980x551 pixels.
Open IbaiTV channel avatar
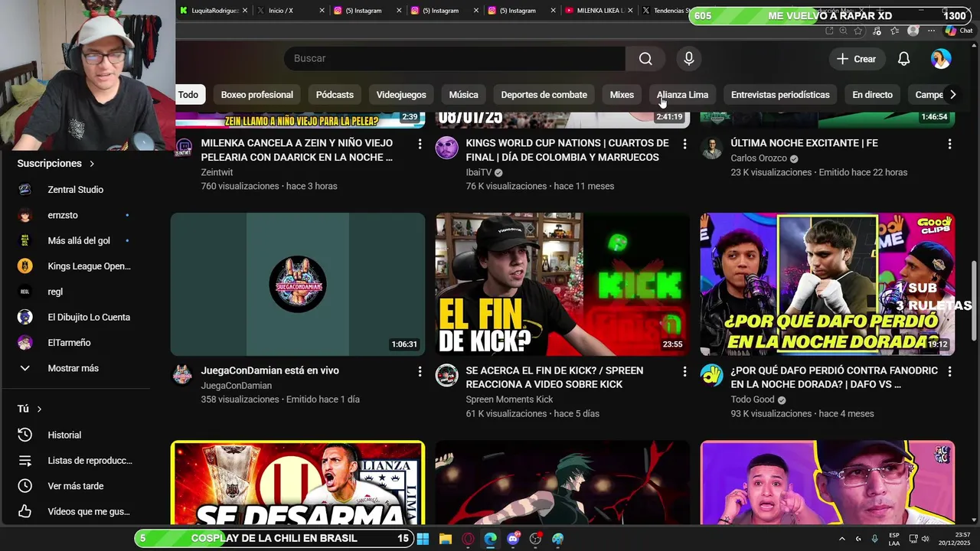[447, 148]
